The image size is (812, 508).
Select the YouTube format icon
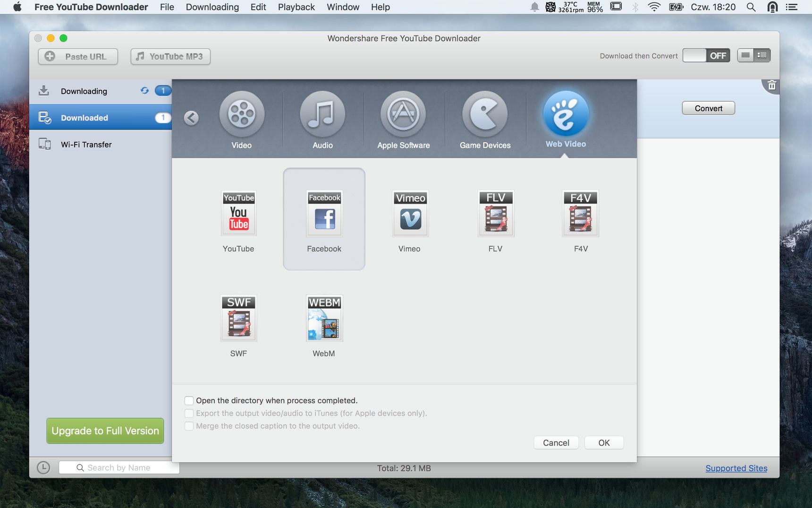click(238, 213)
